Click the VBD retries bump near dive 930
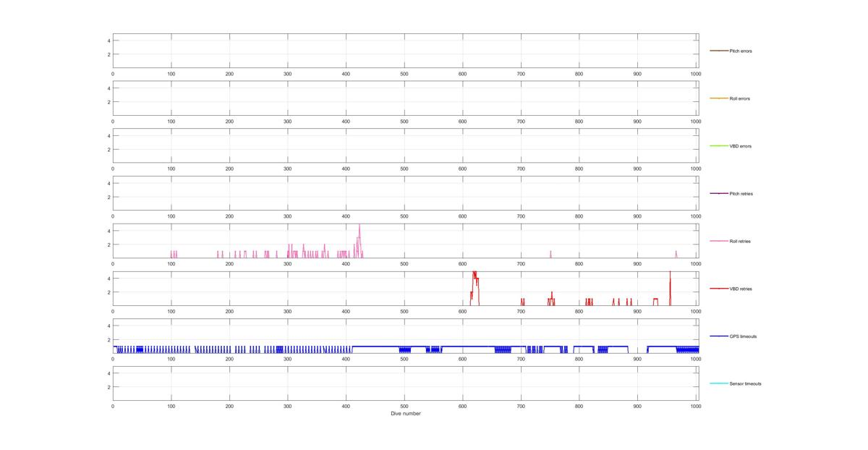Viewport: 868px width, 450px height. [x=656, y=300]
